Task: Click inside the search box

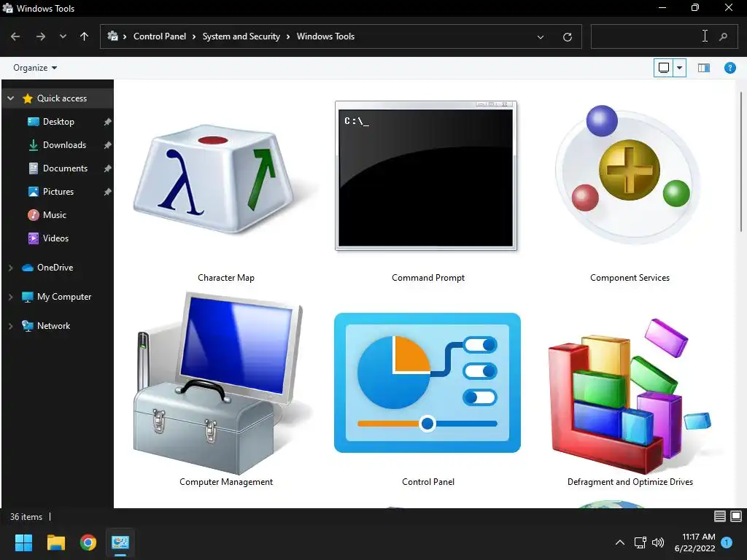Action: click(x=651, y=36)
